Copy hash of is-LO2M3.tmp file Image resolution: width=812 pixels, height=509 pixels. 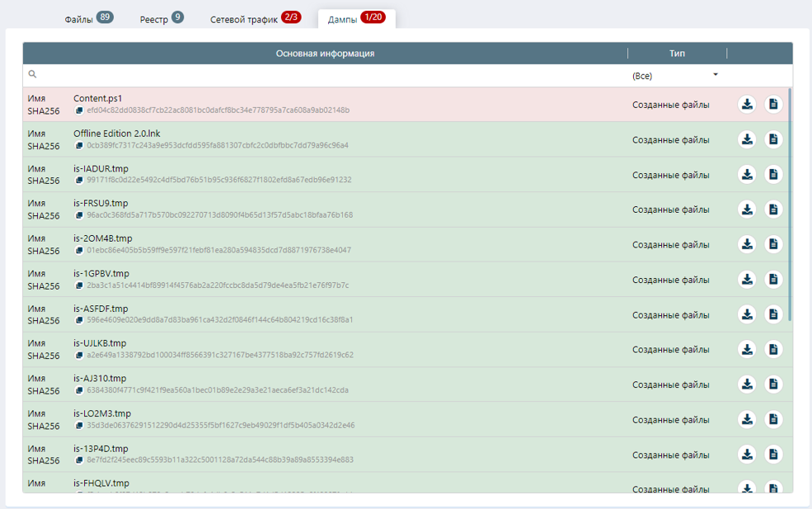pos(80,426)
